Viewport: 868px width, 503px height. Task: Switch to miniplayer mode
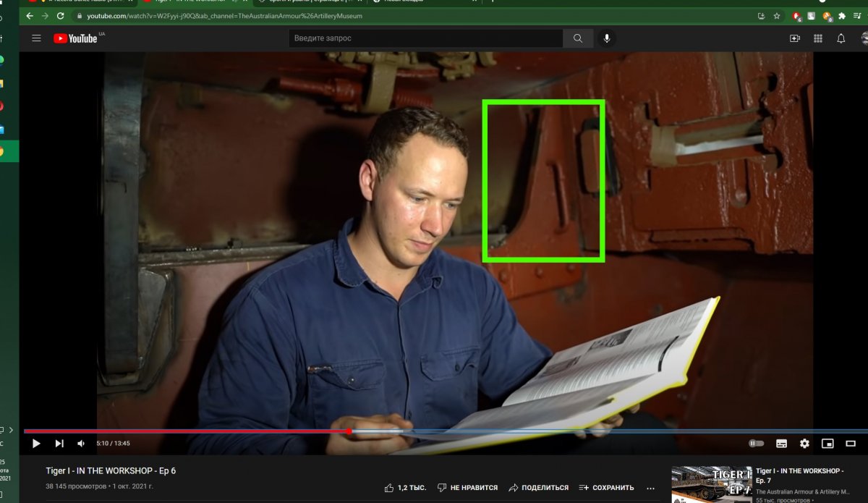(x=827, y=444)
